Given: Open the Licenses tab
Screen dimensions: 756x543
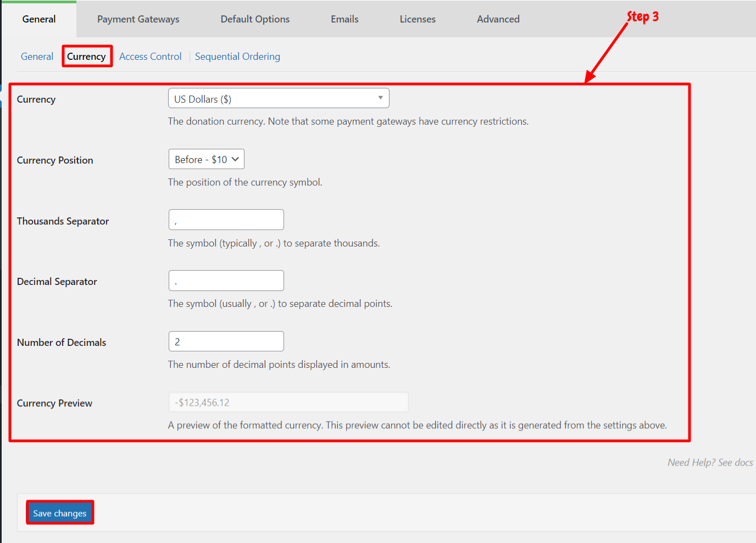Looking at the screenshot, I should point(418,19).
